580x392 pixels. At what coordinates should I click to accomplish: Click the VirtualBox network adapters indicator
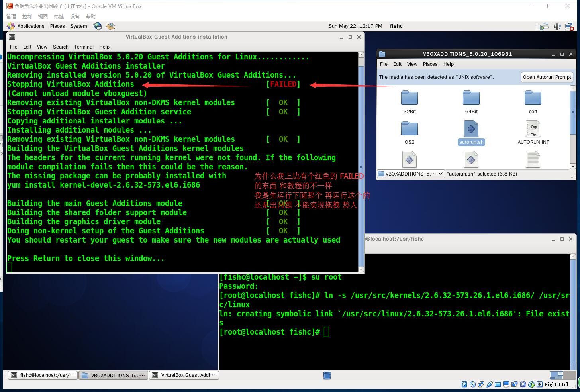pos(481,384)
